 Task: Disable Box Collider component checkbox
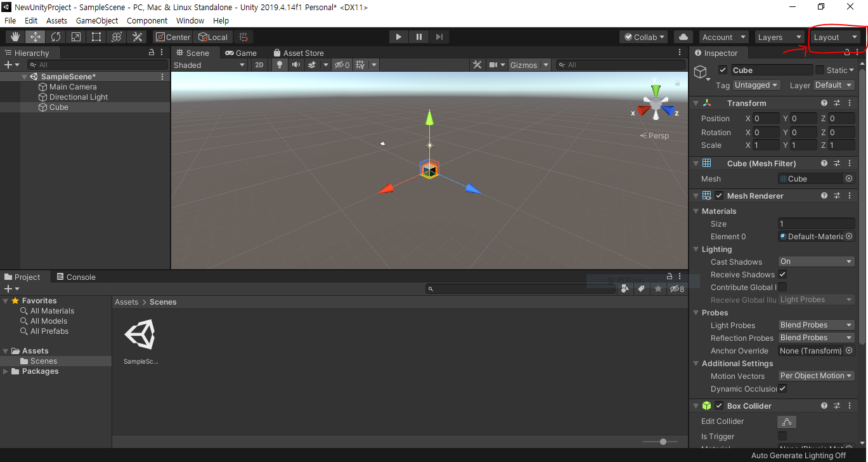tap(719, 406)
